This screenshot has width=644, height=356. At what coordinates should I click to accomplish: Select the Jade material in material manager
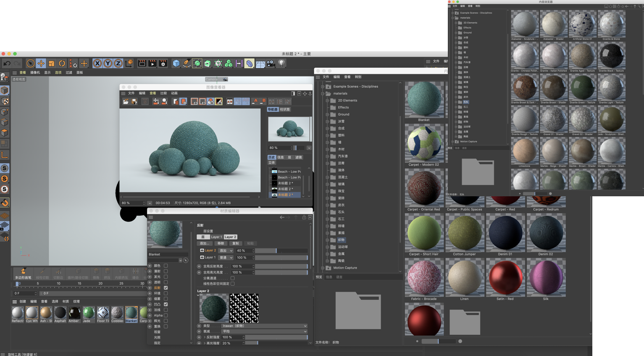tap(88, 314)
